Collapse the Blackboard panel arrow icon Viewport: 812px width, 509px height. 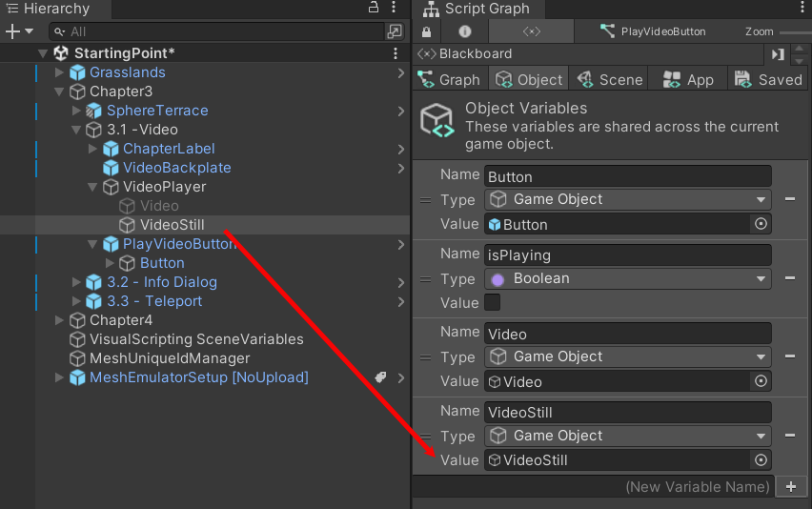[778, 53]
